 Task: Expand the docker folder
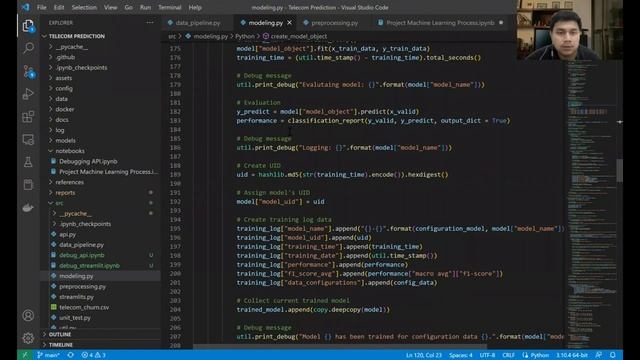[65, 109]
